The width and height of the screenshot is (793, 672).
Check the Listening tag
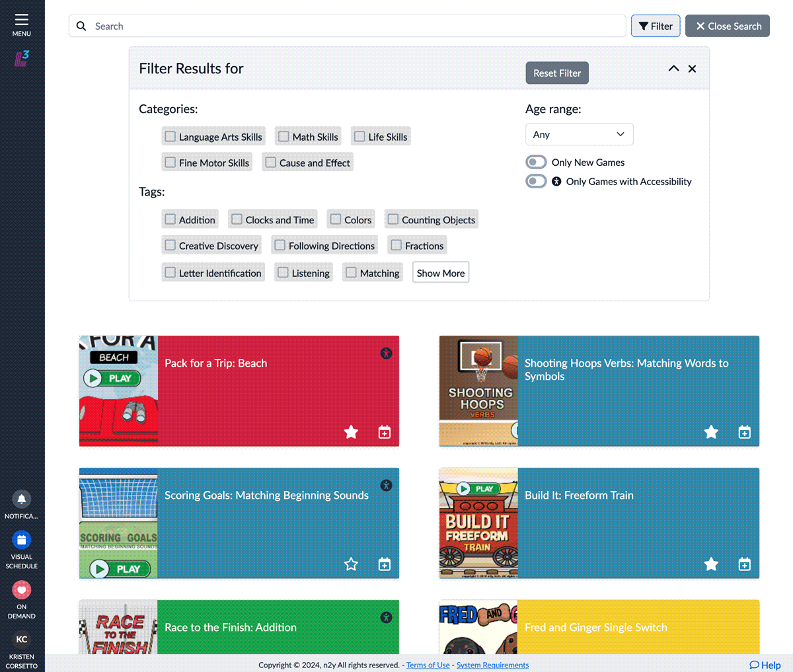pyautogui.click(x=283, y=272)
